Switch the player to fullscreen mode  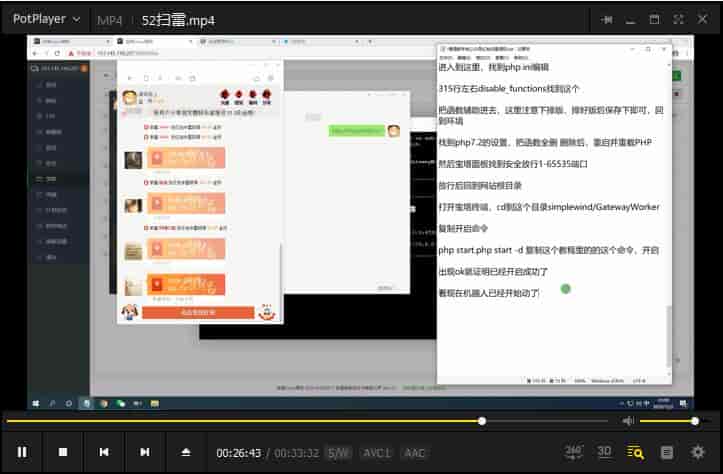pos(679,19)
